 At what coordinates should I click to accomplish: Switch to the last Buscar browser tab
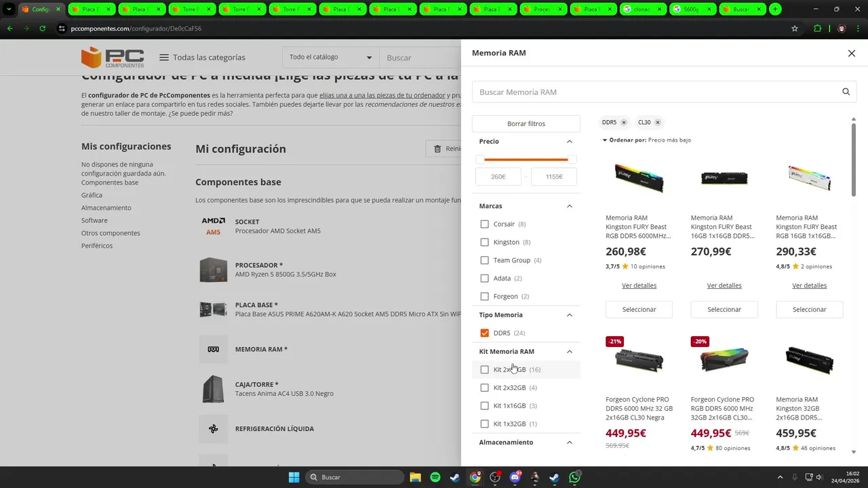743,9
